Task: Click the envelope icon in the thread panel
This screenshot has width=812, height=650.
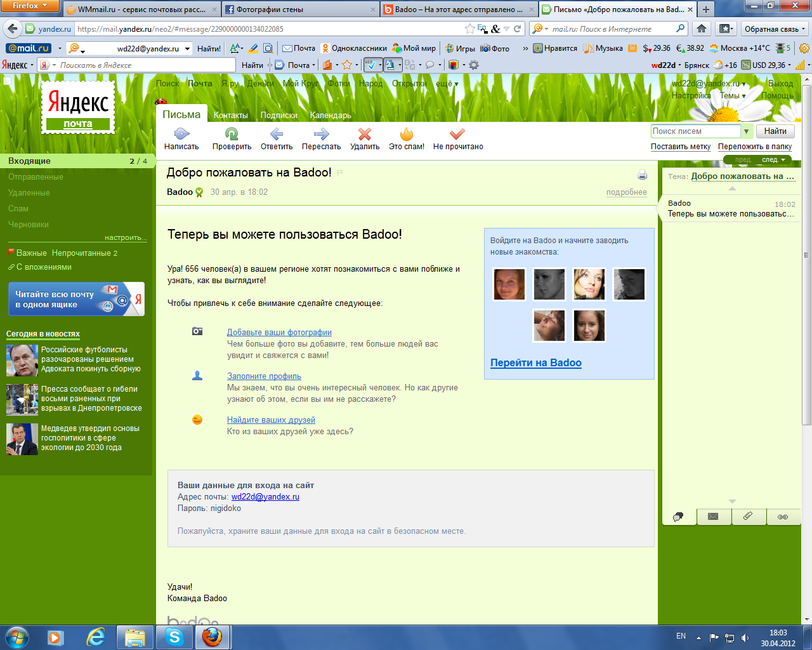Action: coord(714,517)
